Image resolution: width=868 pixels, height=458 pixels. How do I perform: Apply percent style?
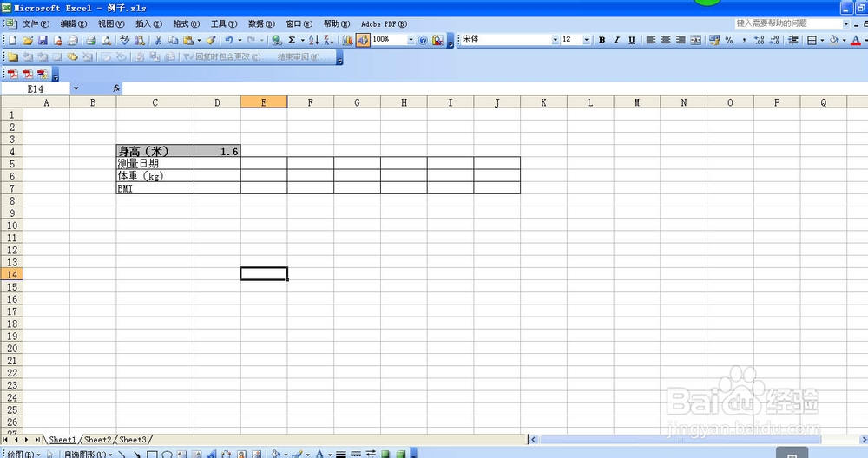(729, 40)
